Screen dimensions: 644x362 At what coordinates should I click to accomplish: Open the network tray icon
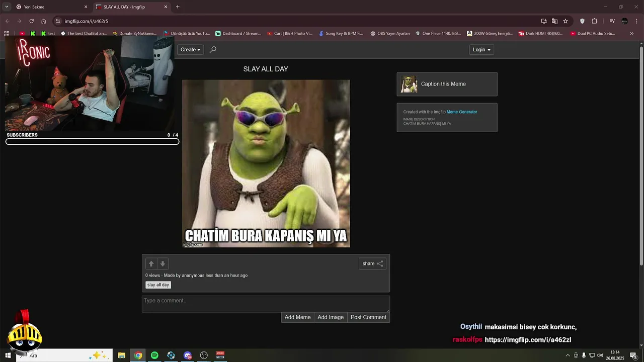(x=592, y=355)
